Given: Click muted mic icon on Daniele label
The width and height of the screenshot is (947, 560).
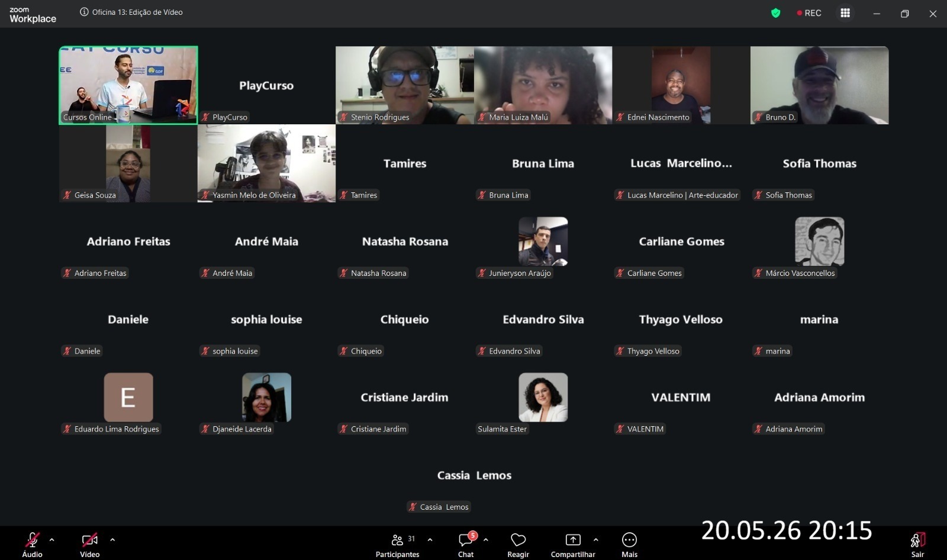Looking at the screenshot, I should tap(67, 351).
